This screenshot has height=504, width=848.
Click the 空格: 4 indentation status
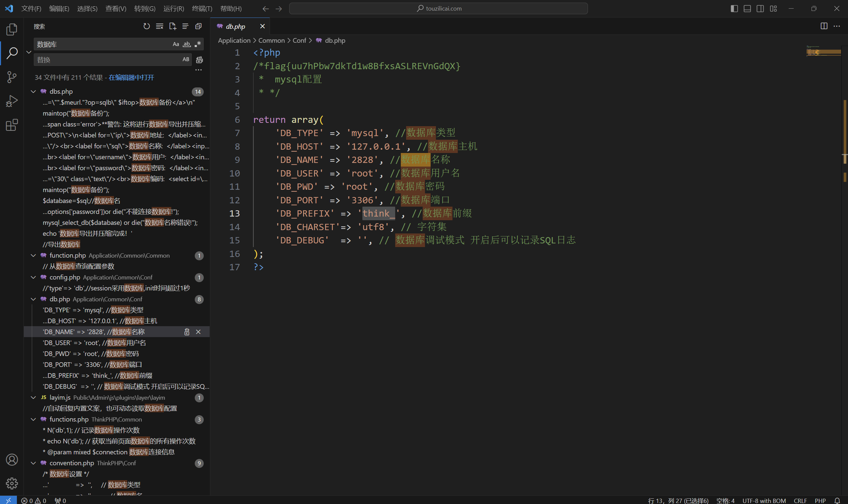pos(725,500)
